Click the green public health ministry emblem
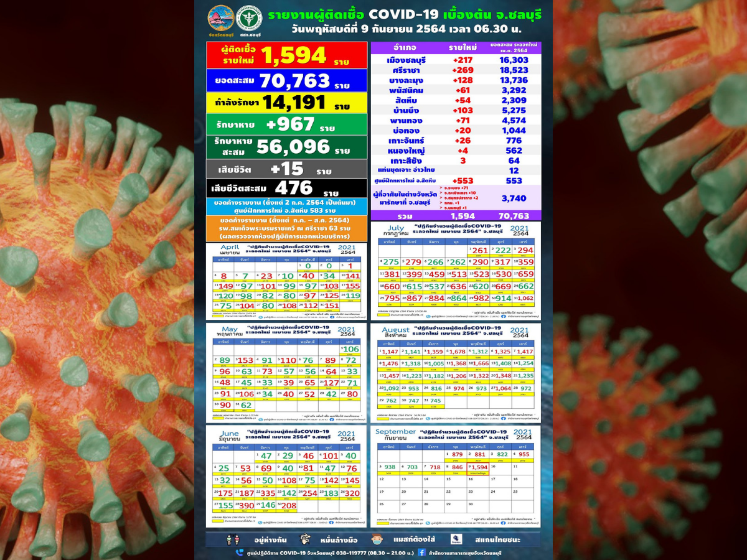Viewport: 747px width, 560px height. 249,19
